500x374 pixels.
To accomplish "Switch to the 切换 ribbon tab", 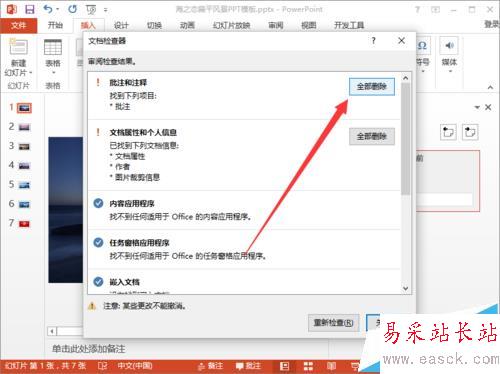I will (x=154, y=25).
